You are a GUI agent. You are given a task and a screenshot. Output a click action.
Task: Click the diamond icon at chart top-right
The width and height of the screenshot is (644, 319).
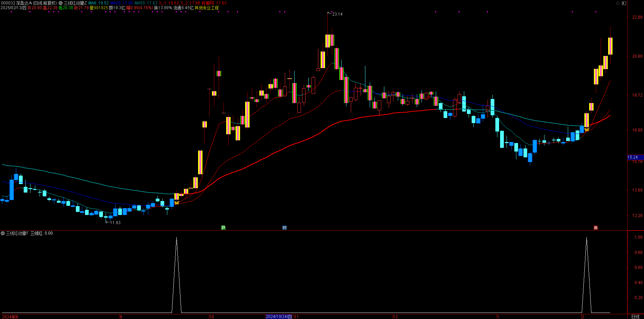pyautogui.click(x=618, y=3)
